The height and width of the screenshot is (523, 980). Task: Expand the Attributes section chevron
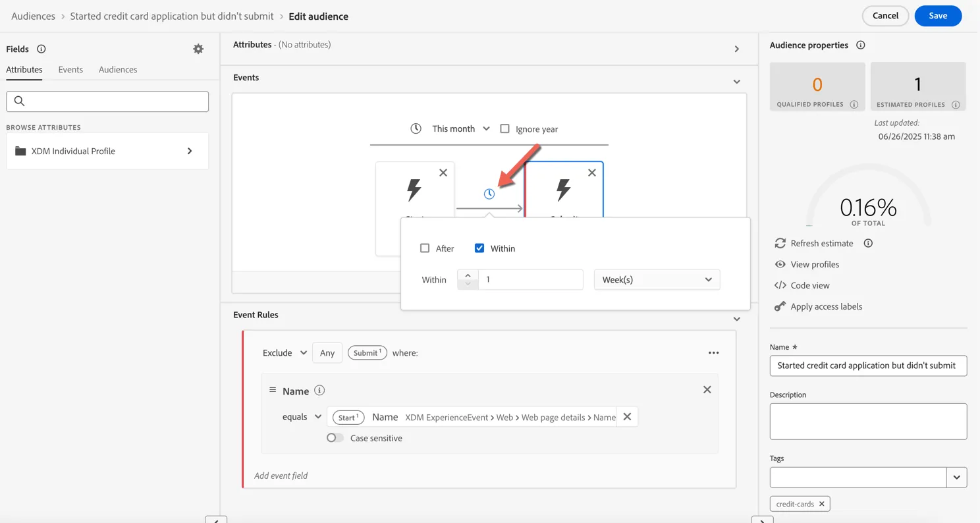(x=736, y=49)
